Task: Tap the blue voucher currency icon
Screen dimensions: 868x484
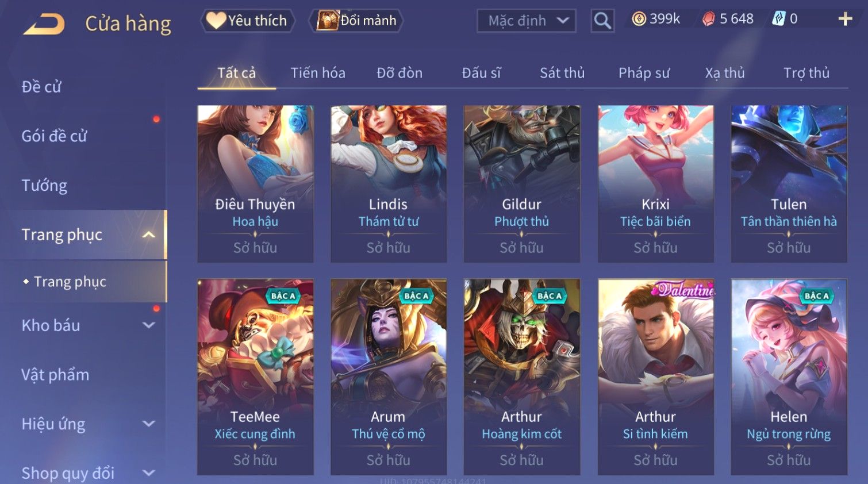Action: click(778, 19)
